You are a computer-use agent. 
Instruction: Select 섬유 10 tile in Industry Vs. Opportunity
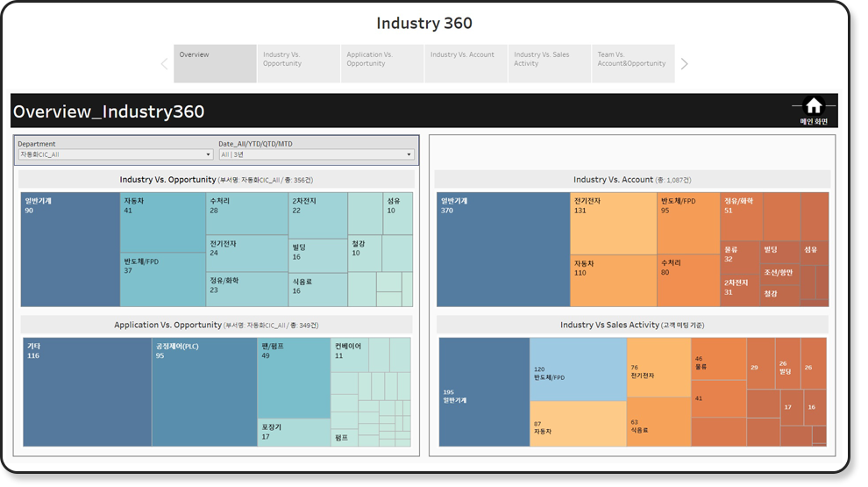(x=397, y=213)
